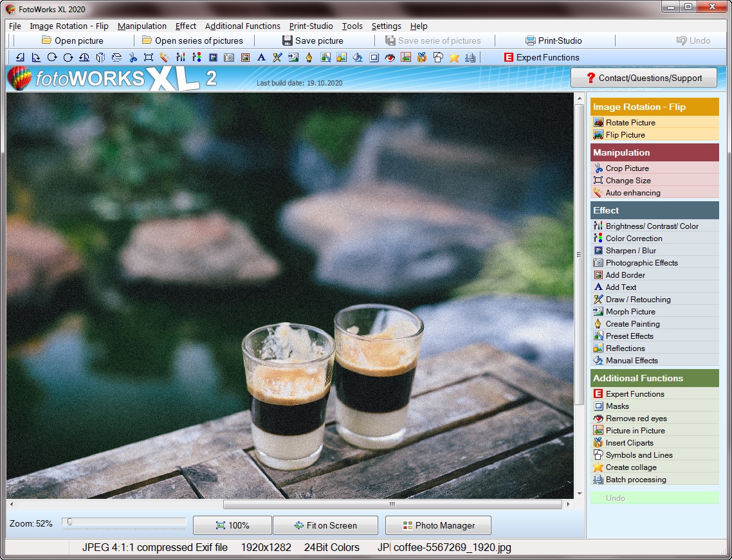Click the Draw / Retouching scissors icon

tap(277, 57)
